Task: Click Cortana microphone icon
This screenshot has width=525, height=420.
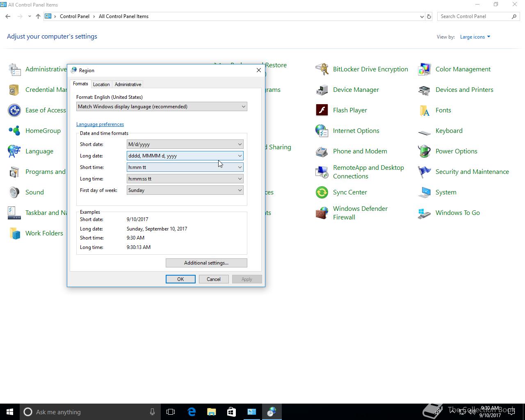Action: click(x=152, y=412)
